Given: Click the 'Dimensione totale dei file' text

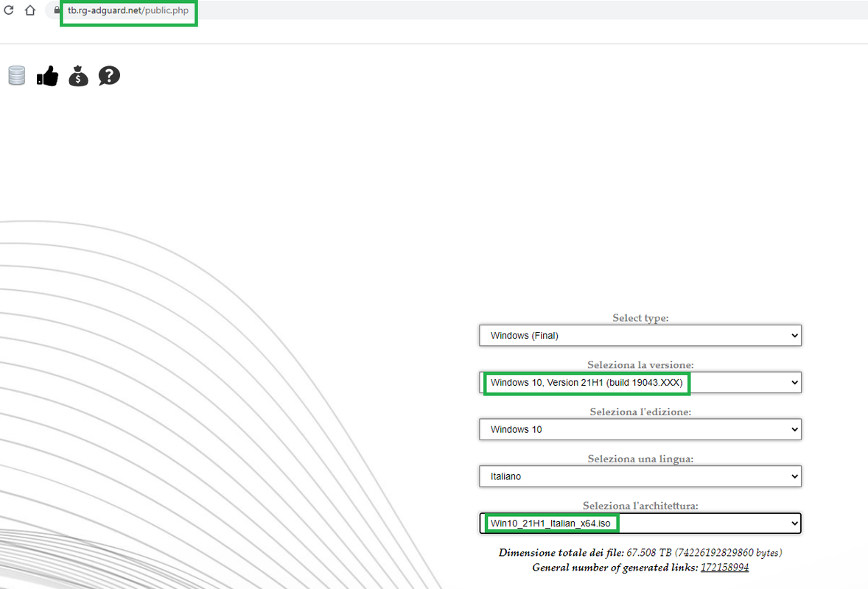Looking at the screenshot, I should click(560, 552).
